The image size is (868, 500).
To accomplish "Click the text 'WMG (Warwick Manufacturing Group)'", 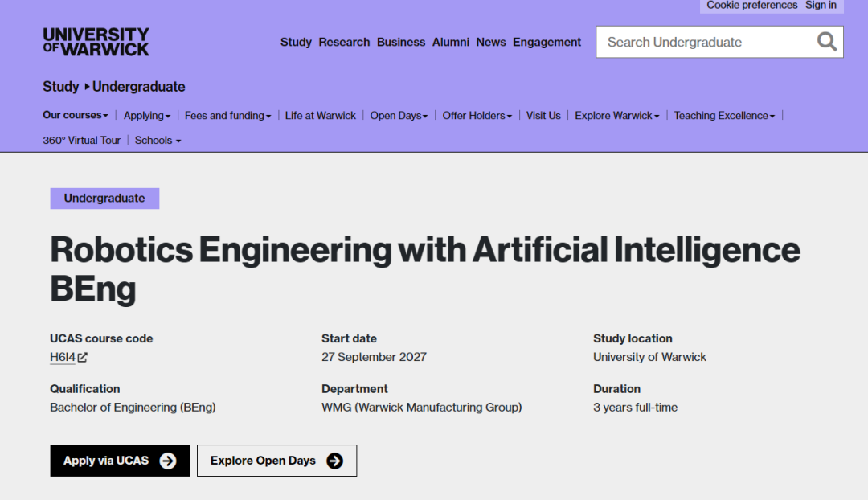I will 422,408.
